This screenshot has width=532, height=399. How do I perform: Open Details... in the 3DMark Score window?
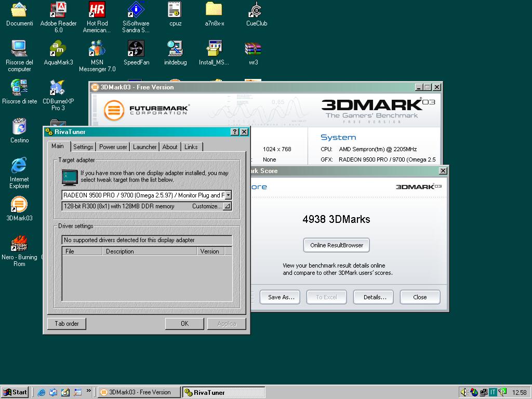(374, 297)
